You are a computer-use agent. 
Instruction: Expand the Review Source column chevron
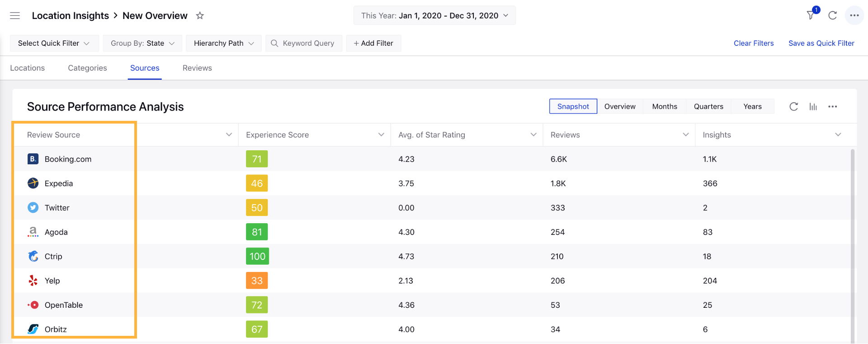click(229, 135)
